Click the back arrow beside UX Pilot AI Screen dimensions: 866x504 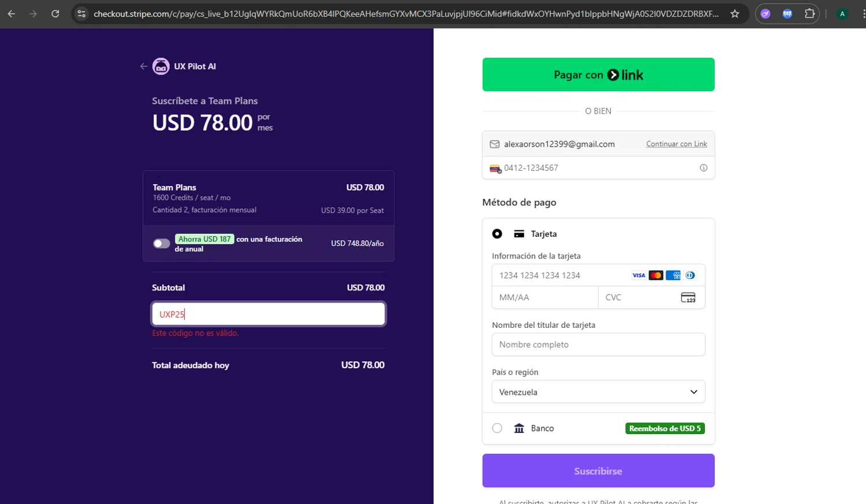click(x=144, y=66)
